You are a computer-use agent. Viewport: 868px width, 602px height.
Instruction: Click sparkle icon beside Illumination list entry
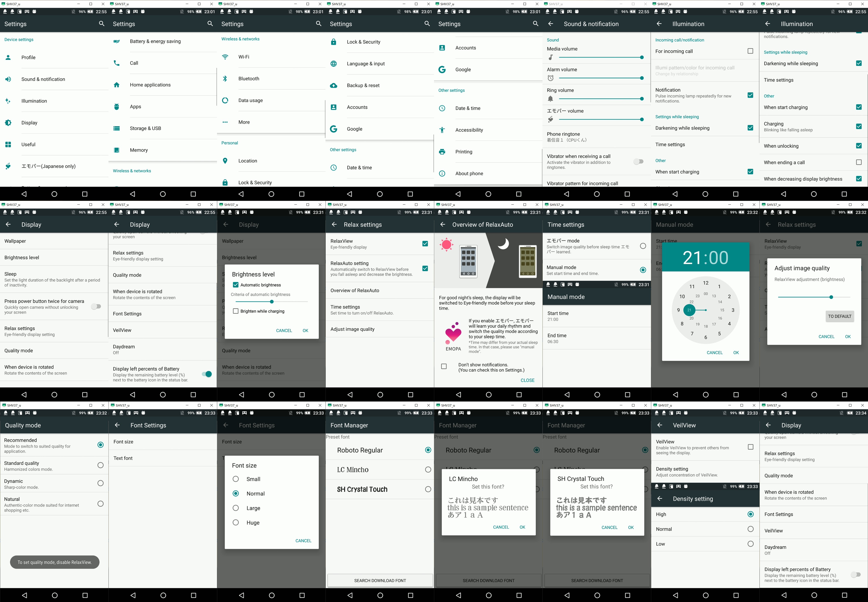(8, 101)
